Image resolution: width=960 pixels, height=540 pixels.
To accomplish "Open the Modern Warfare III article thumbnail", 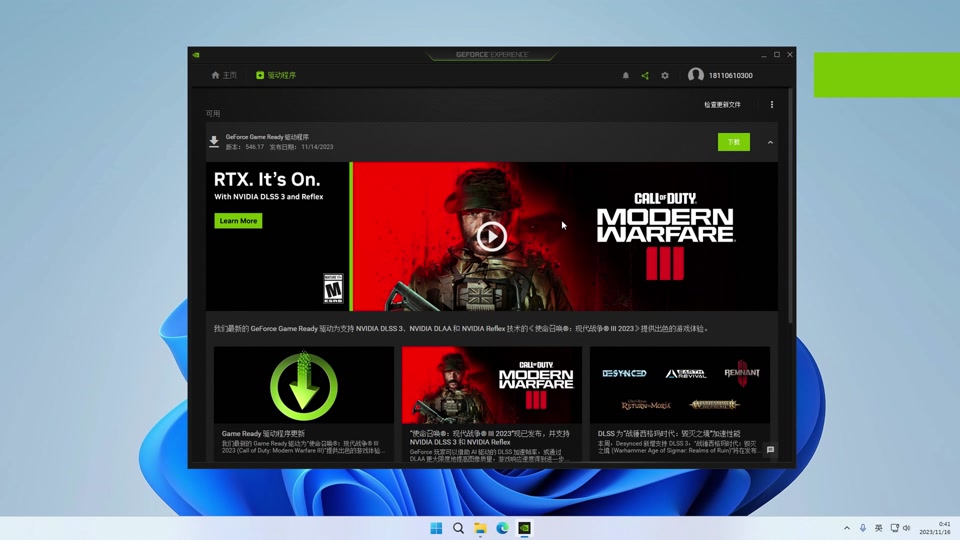I will click(492, 385).
